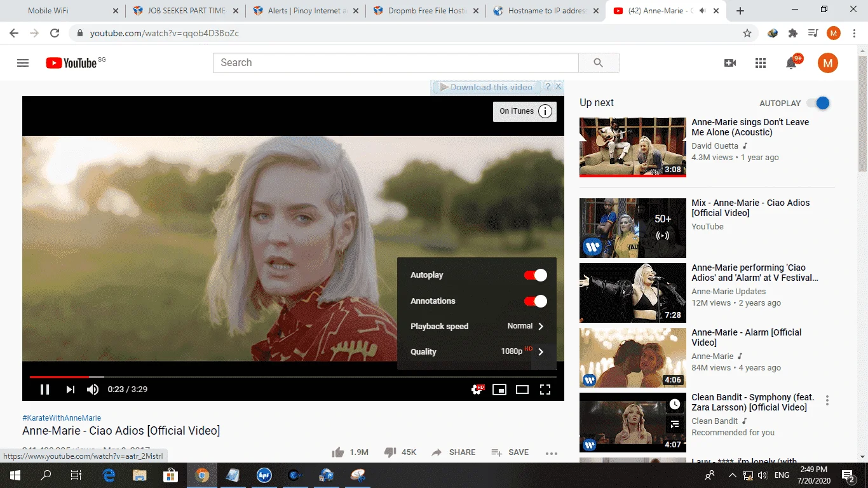868x488 pixels.
Task: Click the search magnifier button
Action: [599, 63]
